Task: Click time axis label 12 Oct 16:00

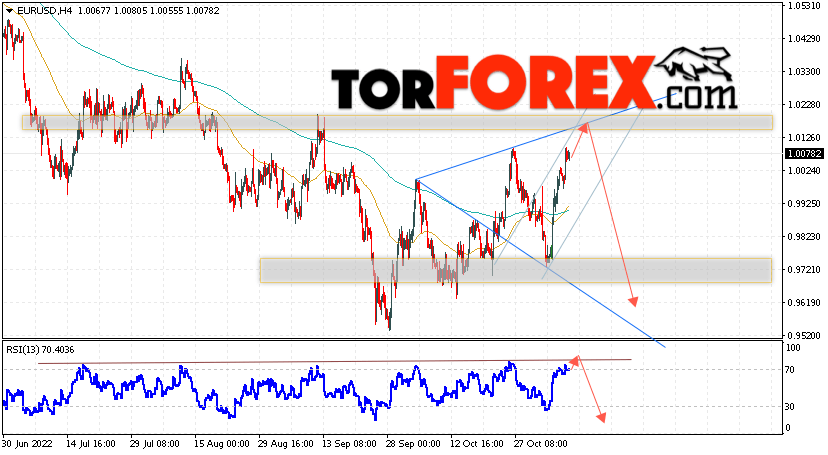Action: 477,443
